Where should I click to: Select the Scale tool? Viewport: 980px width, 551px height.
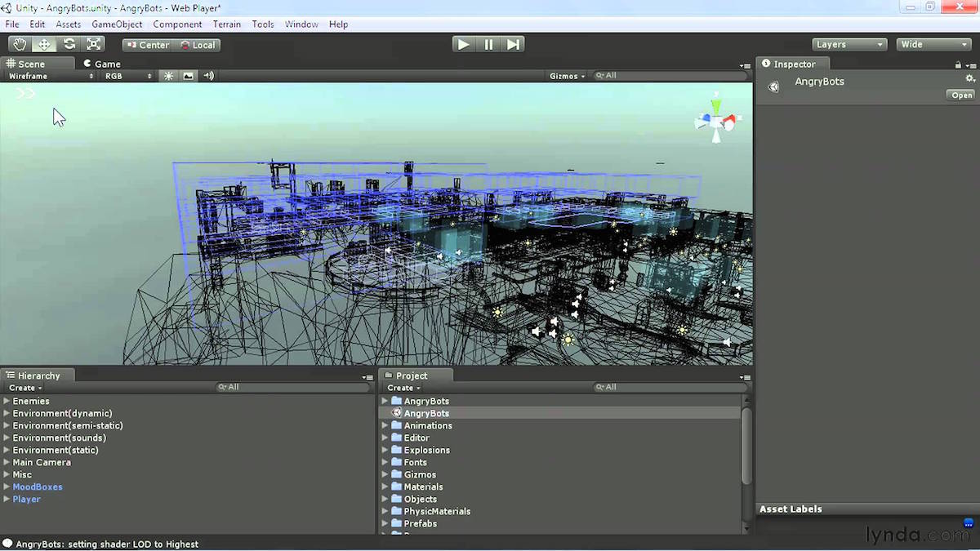click(94, 45)
